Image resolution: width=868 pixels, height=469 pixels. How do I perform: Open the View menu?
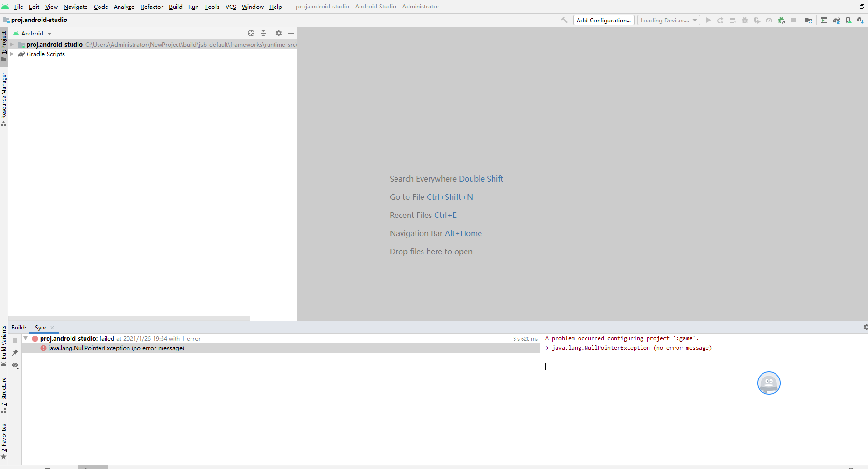[51, 7]
